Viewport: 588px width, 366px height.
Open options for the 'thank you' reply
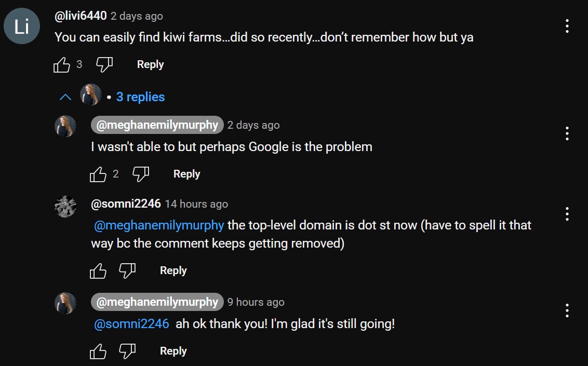pyautogui.click(x=567, y=310)
